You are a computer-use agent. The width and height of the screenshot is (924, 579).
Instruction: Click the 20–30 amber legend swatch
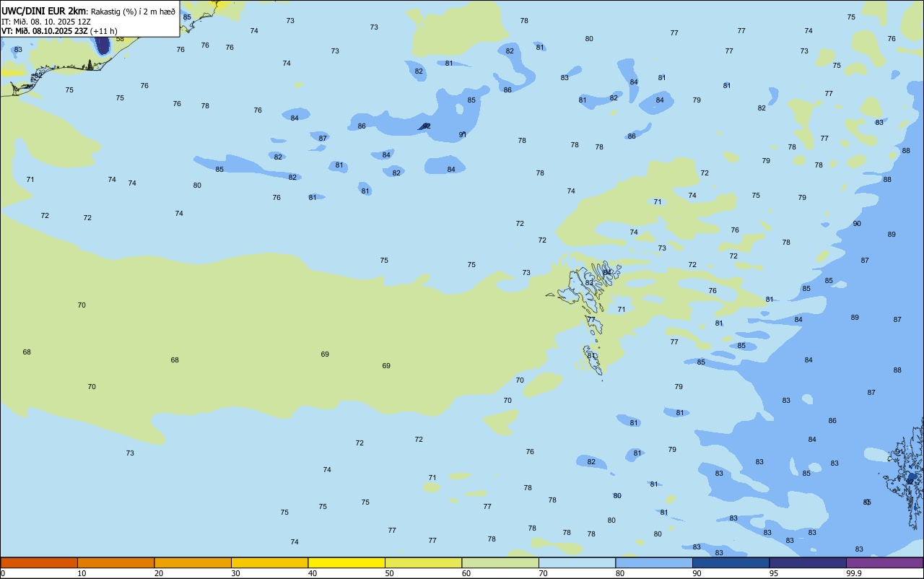pyautogui.click(x=193, y=562)
